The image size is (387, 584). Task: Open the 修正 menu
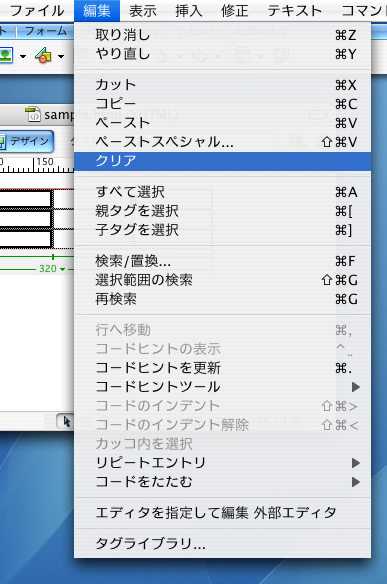[x=235, y=10]
